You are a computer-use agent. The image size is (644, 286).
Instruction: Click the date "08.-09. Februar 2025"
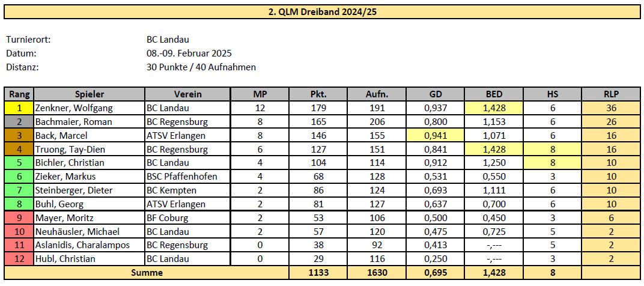point(189,53)
